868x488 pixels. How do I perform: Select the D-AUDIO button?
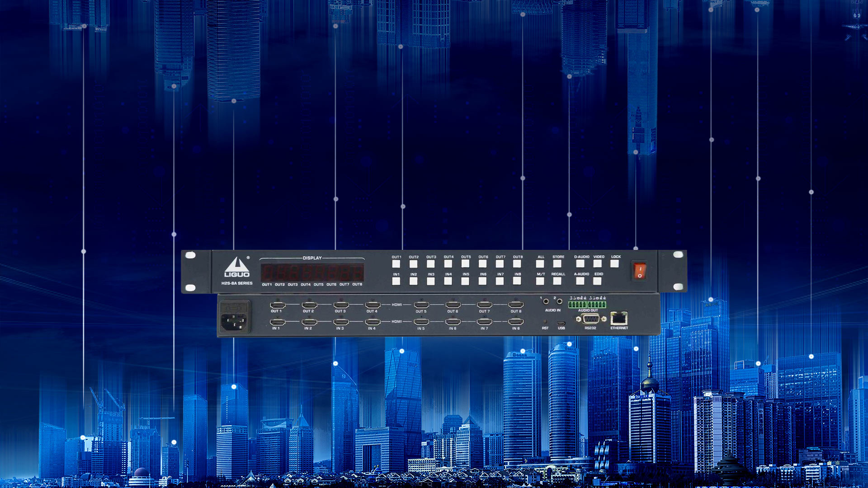580,264
